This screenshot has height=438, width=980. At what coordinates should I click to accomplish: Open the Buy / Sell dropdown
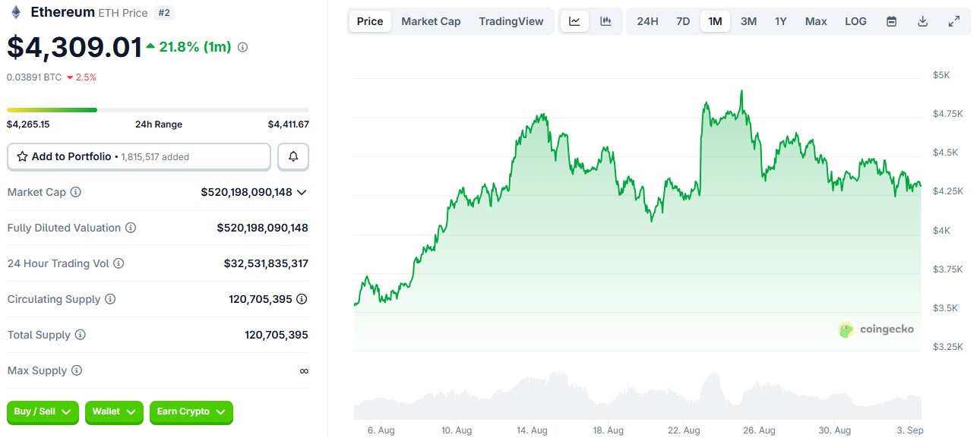click(43, 411)
